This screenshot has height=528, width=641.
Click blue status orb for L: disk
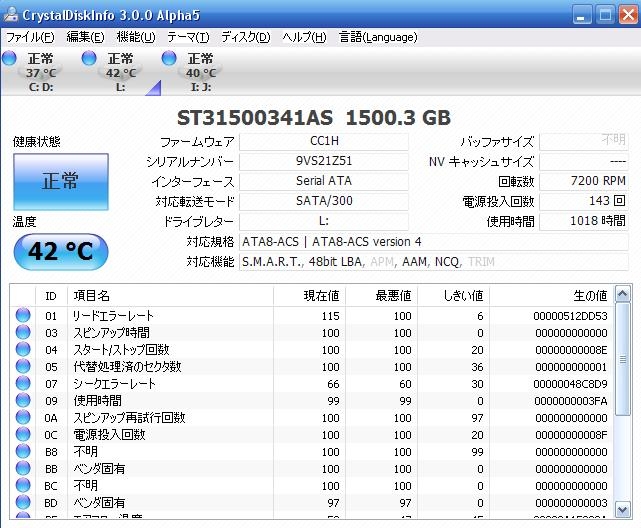click(x=89, y=58)
